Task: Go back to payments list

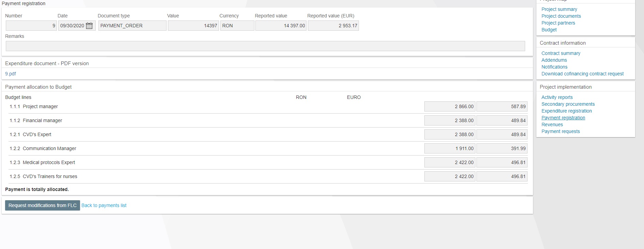Action: coord(104,205)
